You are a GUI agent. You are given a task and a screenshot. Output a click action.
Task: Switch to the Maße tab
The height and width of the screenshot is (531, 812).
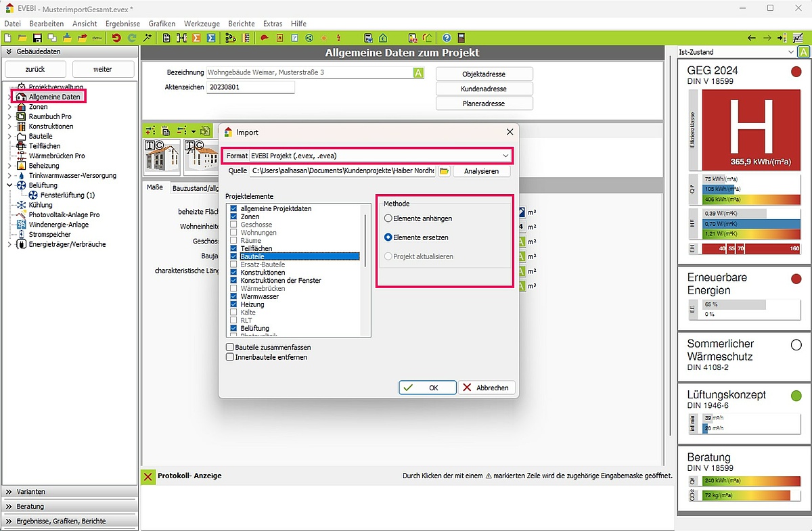(x=154, y=187)
